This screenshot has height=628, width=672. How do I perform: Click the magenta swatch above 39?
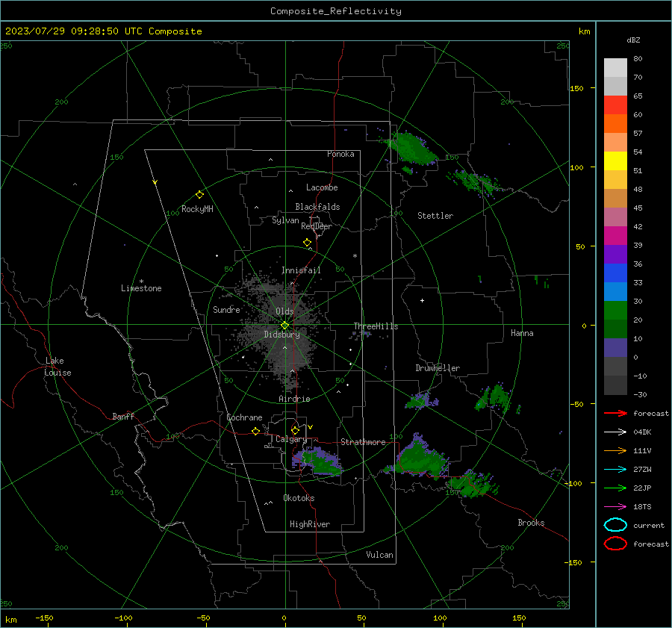click(615, 236)
